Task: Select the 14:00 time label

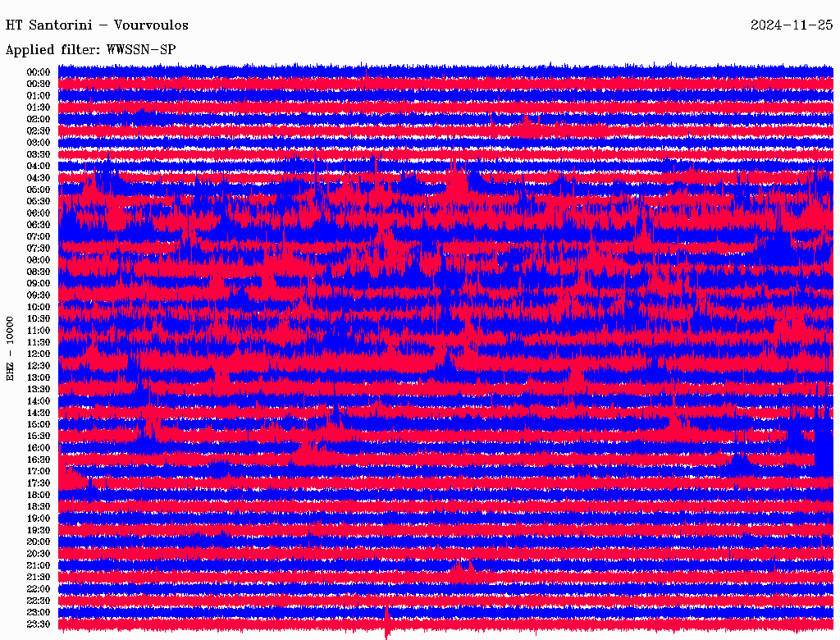Action: point(39,401)
